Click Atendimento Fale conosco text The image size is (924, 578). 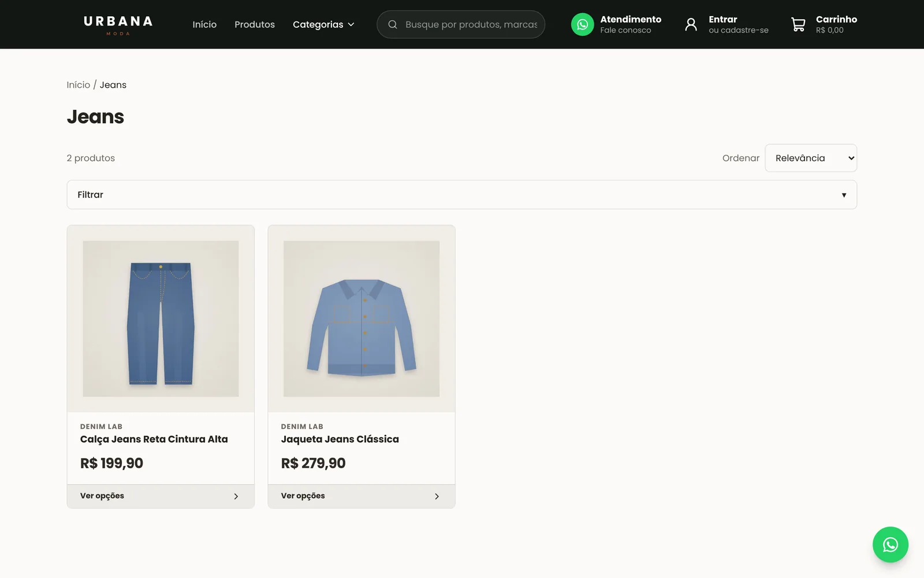click(631, 24)
